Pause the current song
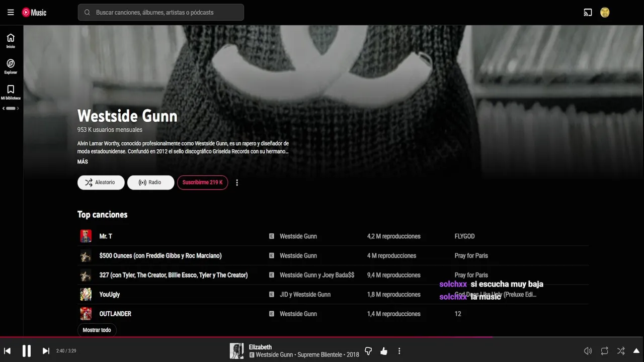 point(27,351)
